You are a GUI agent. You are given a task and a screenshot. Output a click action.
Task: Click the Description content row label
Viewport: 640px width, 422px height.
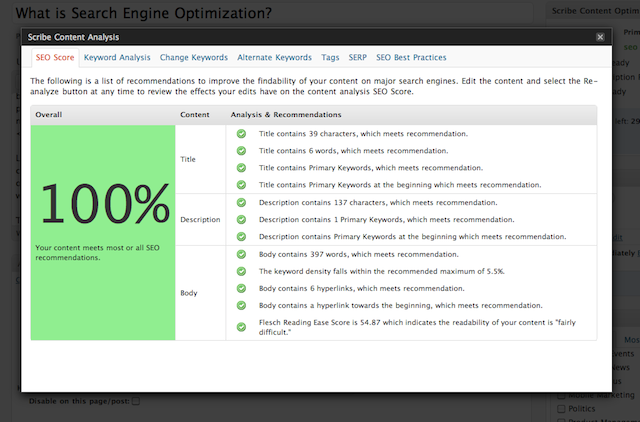(x=200, y=220)
